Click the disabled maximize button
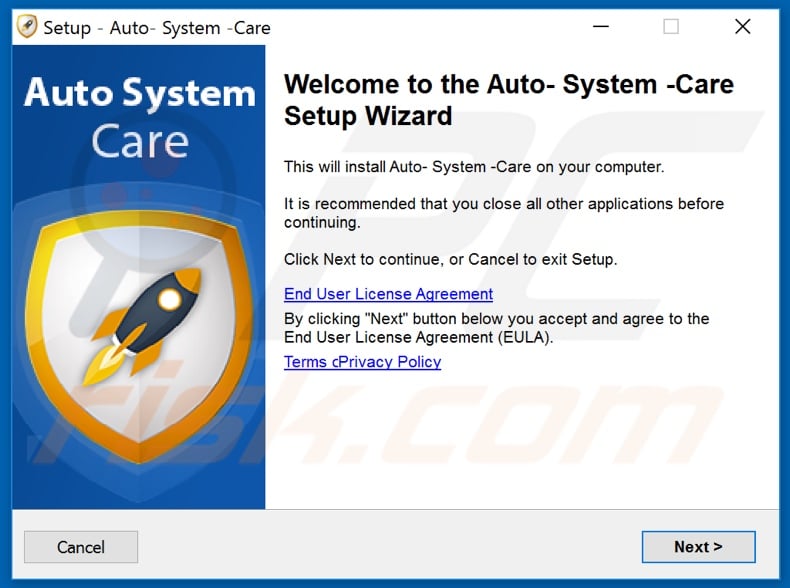 click(671, 26)
